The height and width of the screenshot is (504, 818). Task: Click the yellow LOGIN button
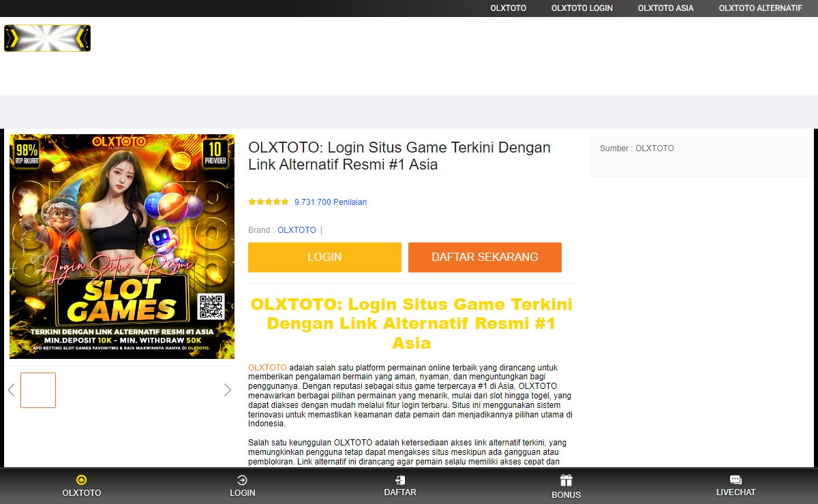tap(324, 257)
